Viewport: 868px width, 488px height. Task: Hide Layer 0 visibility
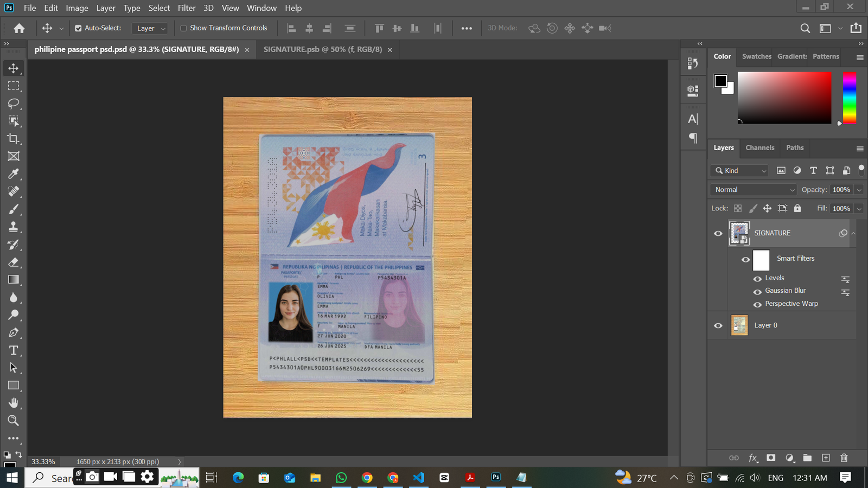tap(718, 325)
